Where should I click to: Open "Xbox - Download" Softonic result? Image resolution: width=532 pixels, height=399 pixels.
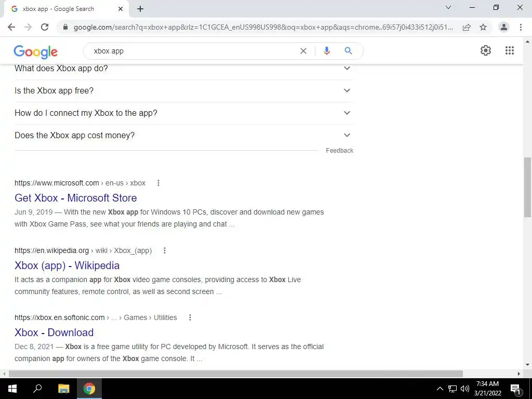[54, 332]
